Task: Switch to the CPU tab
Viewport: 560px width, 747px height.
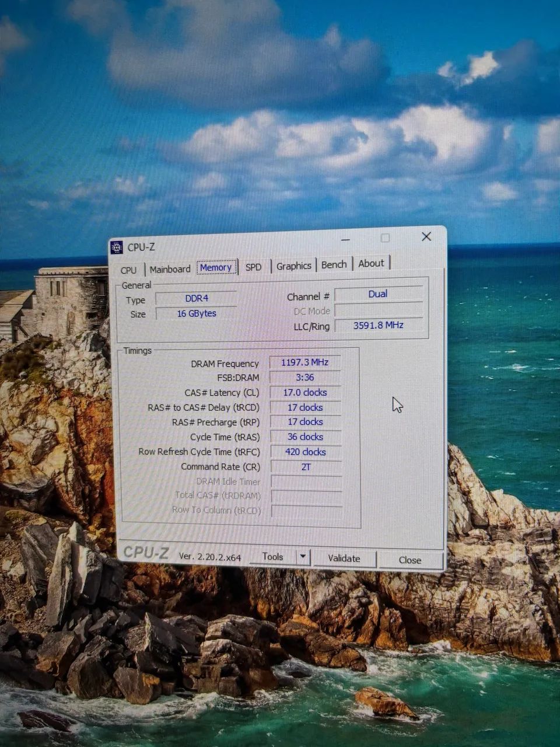Action: 128,270
